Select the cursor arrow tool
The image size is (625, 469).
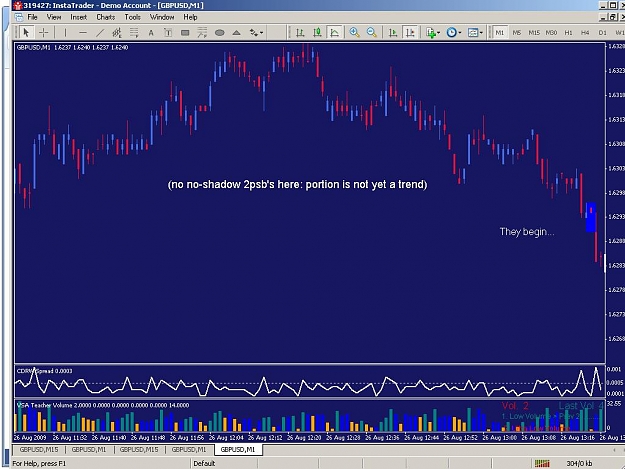click(x=26, y=32)
